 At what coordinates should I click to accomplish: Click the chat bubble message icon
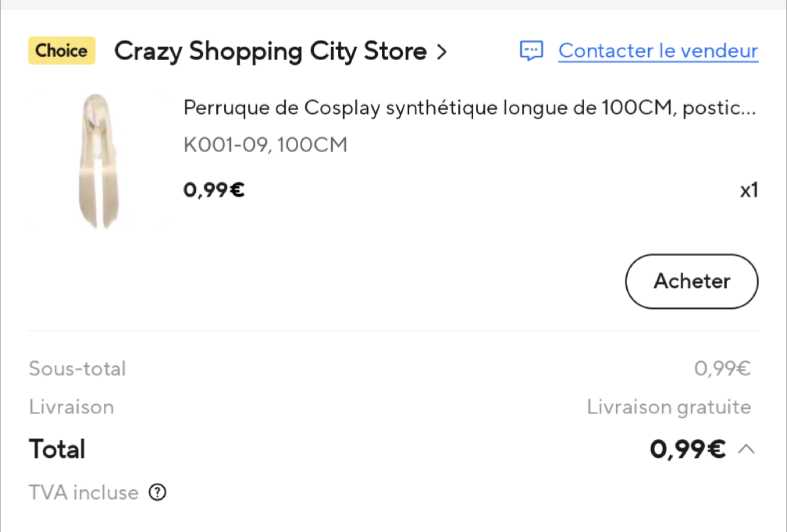pos(531,51)
